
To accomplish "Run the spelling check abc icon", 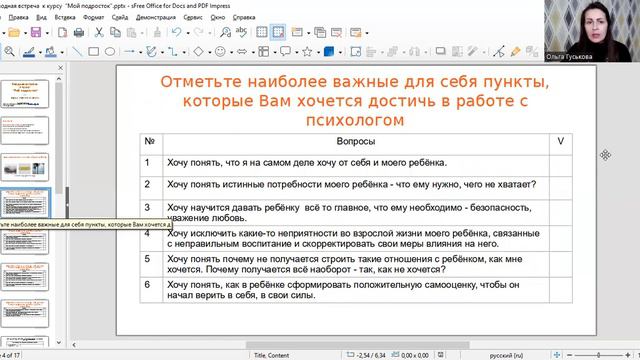I will 241,32.
